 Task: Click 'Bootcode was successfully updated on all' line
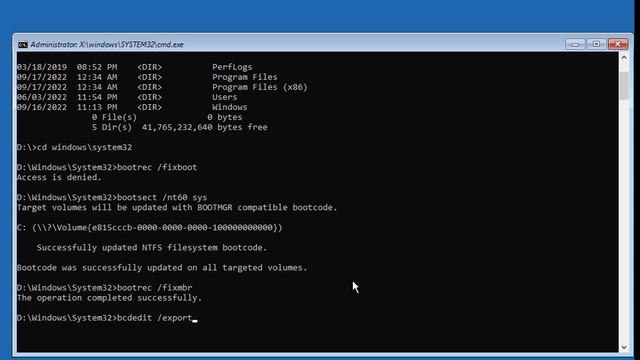point(162,267)
